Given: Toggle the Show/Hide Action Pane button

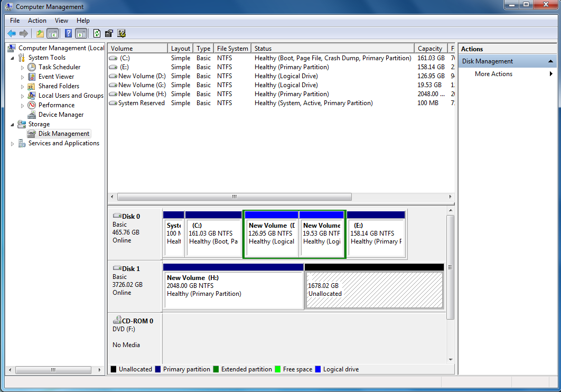Looking at the screenshot, I should tap(81, 34).
